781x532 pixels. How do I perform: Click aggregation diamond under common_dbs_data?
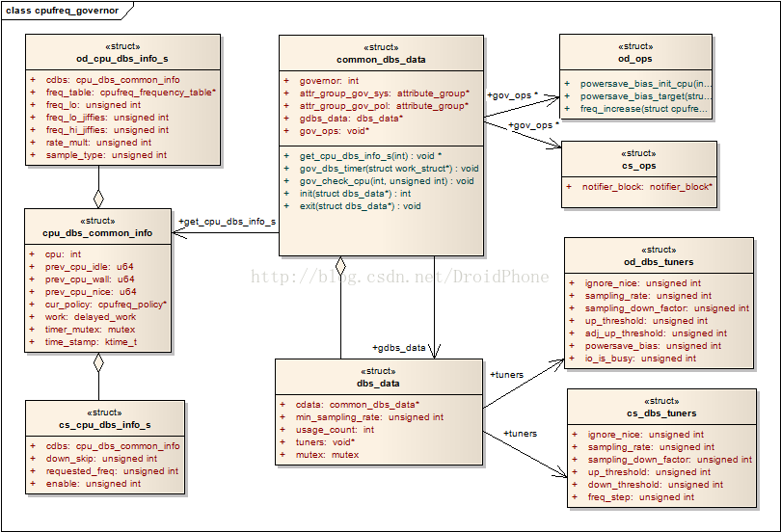click(x=340, y=266)
